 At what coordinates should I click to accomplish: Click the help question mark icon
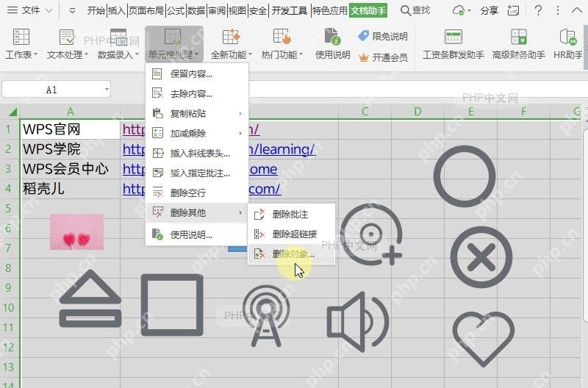click(538, 10)
